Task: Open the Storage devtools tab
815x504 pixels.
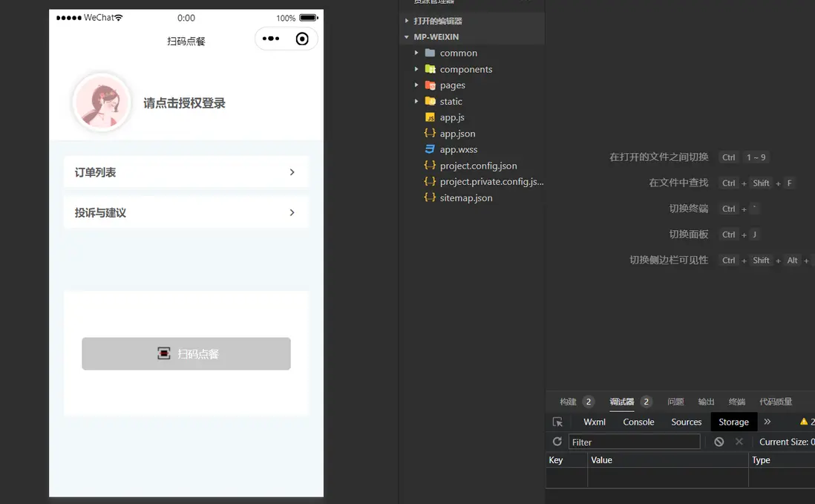Action: click(x=733, y=422)
